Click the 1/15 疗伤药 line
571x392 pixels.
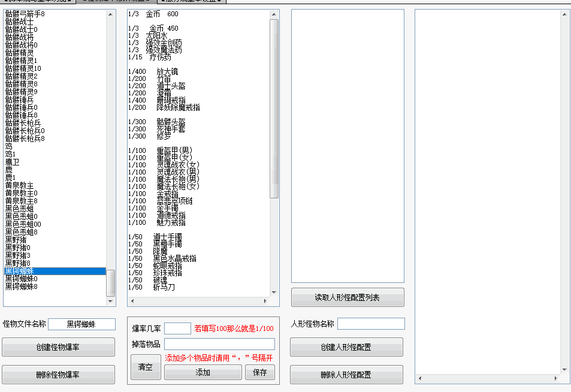(x=149, y=57)
